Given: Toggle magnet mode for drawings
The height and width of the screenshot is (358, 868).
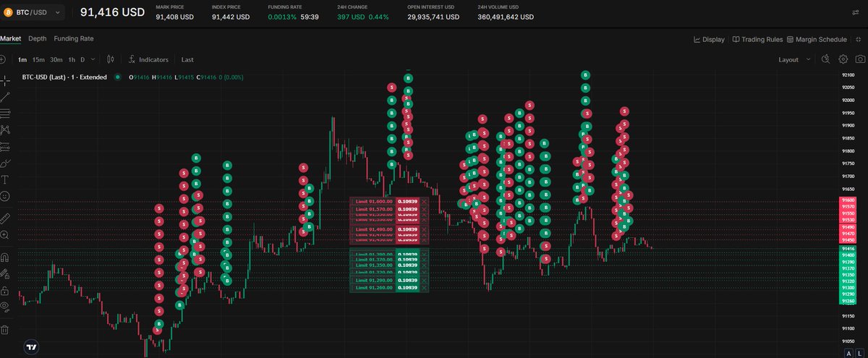Looking at the screenshot, I should [5, 257].
